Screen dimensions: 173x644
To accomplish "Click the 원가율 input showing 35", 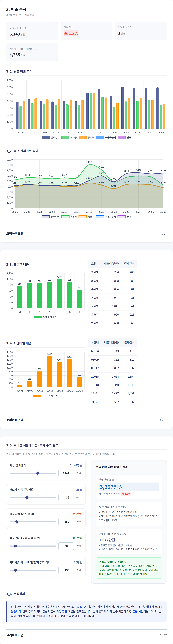I will (66, 498).
